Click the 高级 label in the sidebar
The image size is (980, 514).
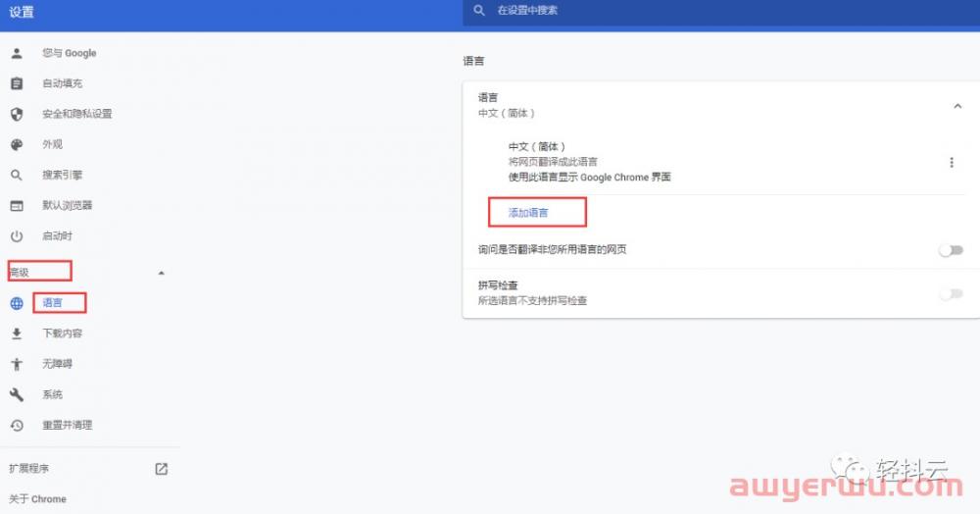pyautogui.click(x=20, y=272)
